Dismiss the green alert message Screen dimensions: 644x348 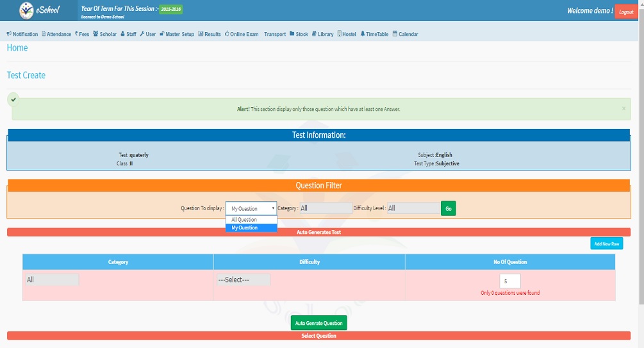[623, 108]
